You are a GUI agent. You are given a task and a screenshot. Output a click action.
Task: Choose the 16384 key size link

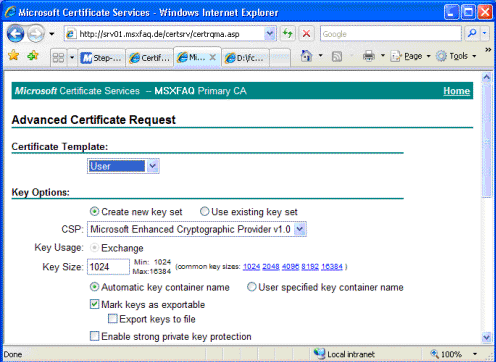click(332, 267)
